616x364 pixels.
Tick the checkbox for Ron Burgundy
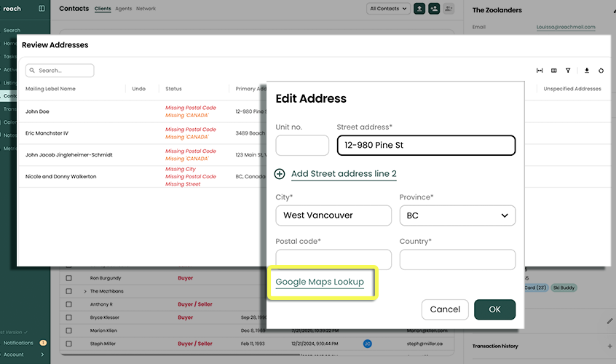(x=69, y=278)
